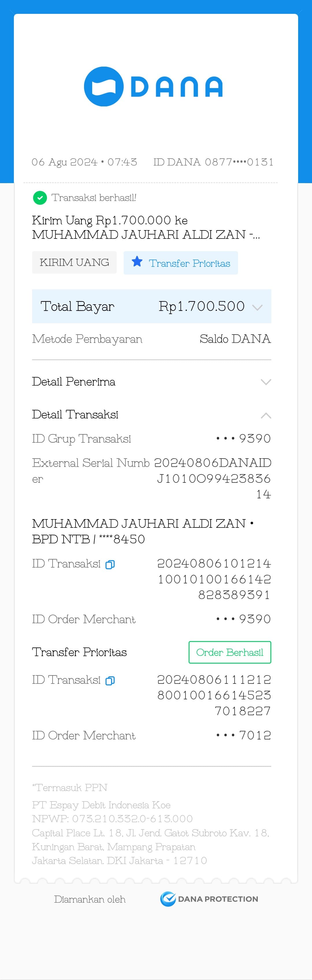Click the DANA Protection shield icon

click(168, 899)
